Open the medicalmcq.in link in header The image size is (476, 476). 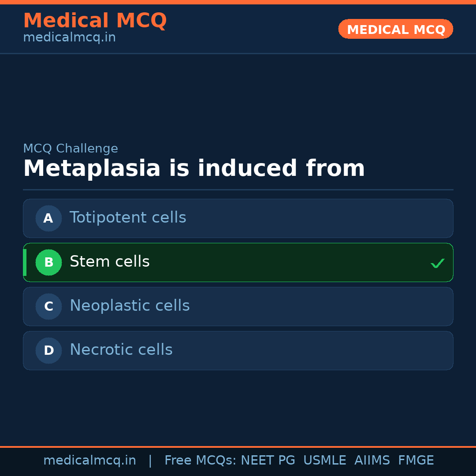(69, 37)
